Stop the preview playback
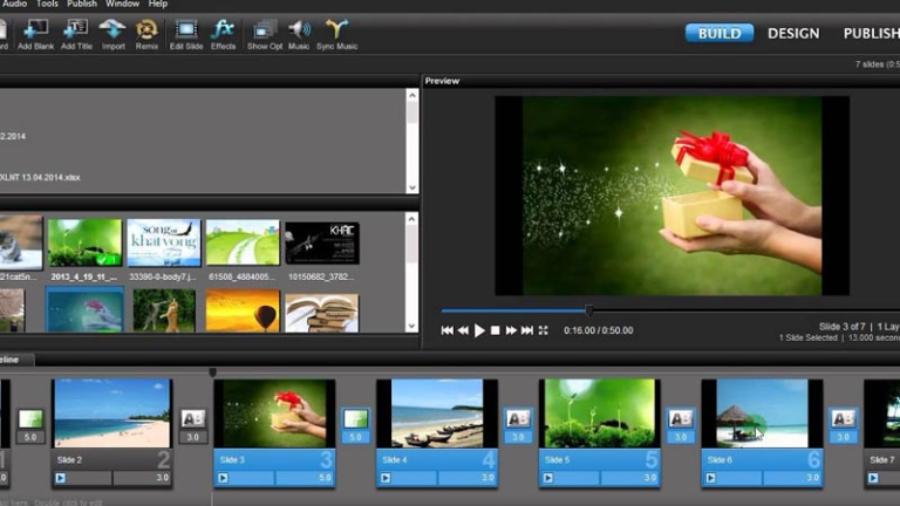900x506 pixels. click(x=495, y=330)
